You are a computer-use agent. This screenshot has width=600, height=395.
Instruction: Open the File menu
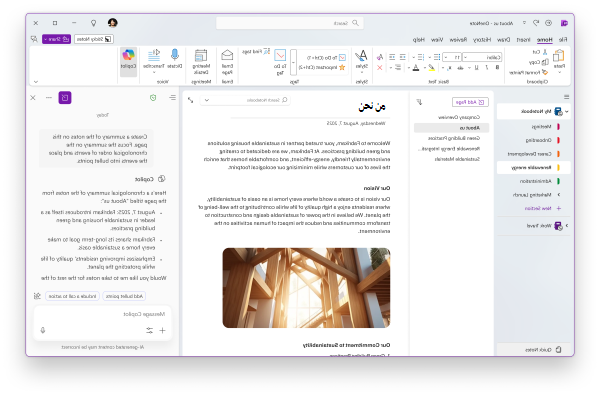point(562,39)
